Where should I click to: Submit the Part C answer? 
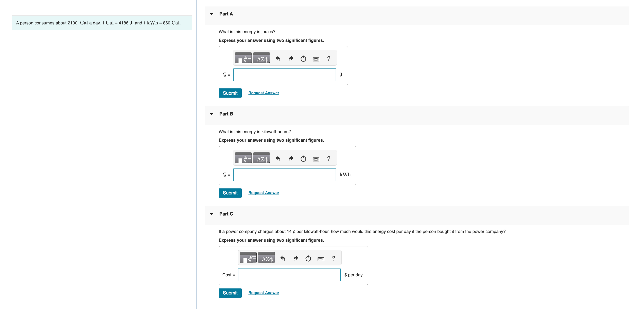[x=230, y=293]
